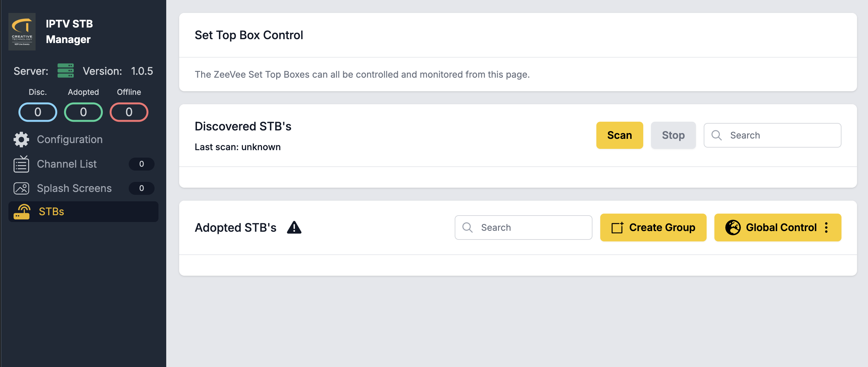Click the Stop button to halt scanning
Screen dimensions: 868x367
pyautogui.click(x=673, y=135)
